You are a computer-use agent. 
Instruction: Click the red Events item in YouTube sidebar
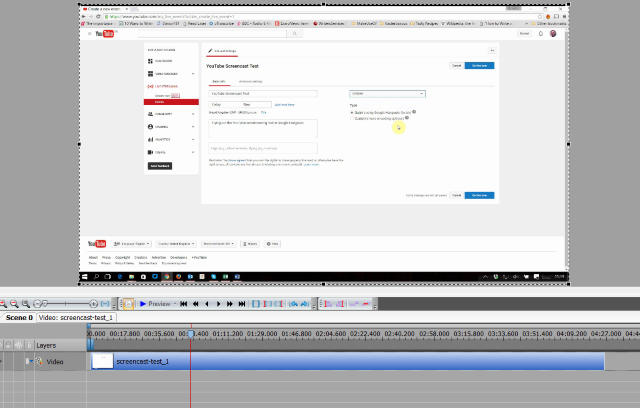pos(171,102)
